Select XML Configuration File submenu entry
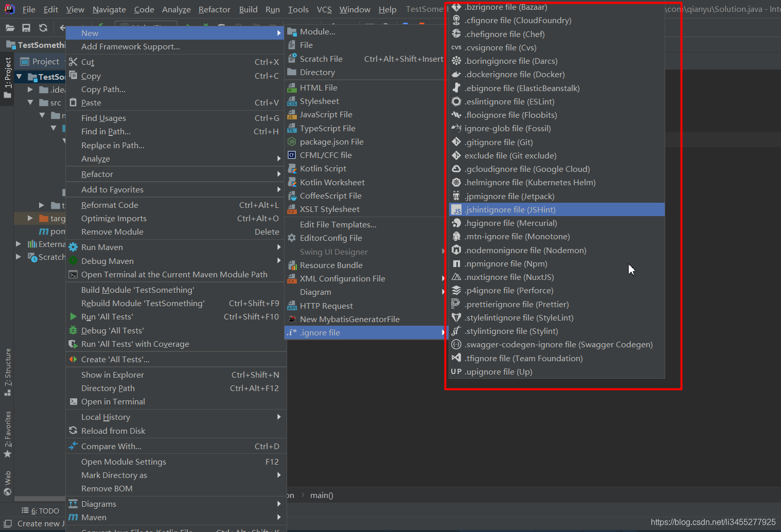 tap(365, 278)
